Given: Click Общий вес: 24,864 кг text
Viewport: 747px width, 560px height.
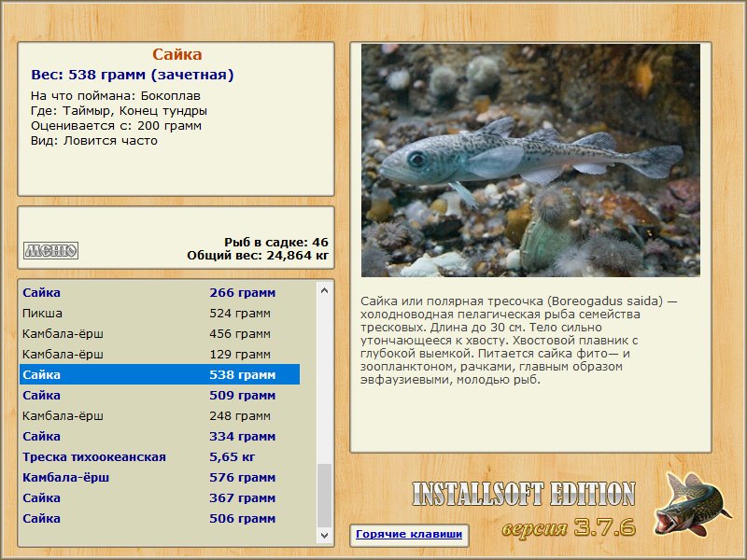Looking at the screenshot, I should [x=258, y=255].
